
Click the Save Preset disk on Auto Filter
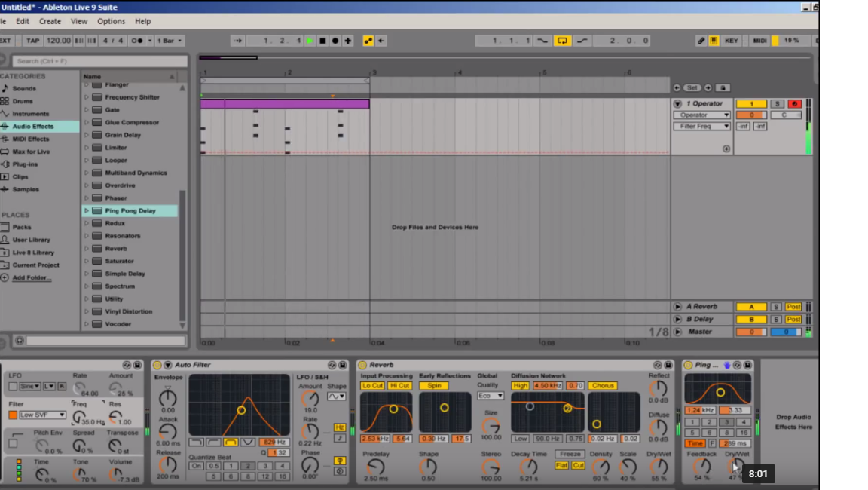[x=342, y=365]
